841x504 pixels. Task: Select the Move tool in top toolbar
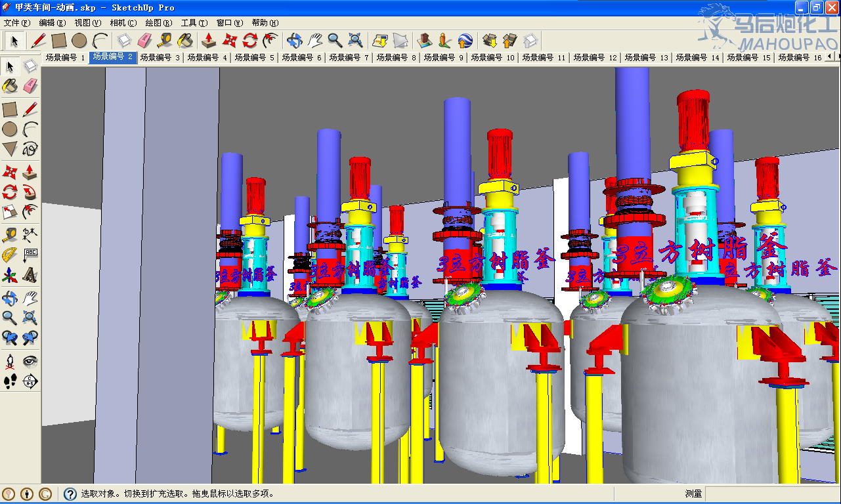(229, 41)
